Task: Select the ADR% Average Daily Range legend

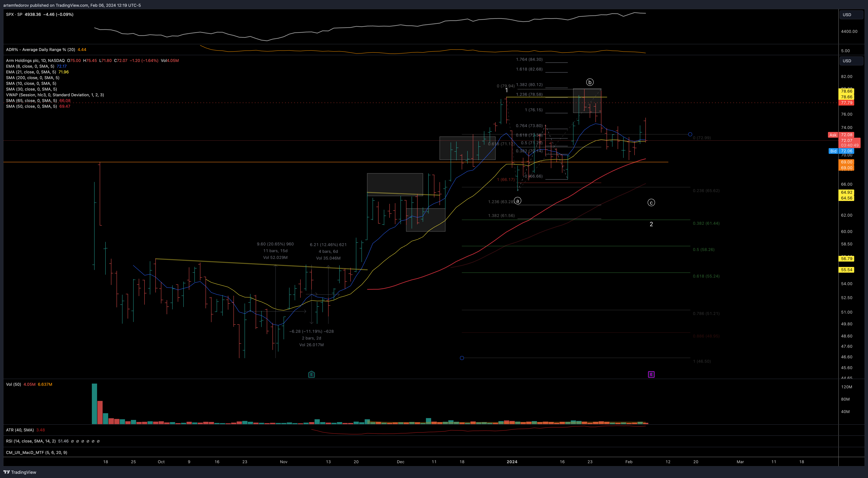Action: 46,49
